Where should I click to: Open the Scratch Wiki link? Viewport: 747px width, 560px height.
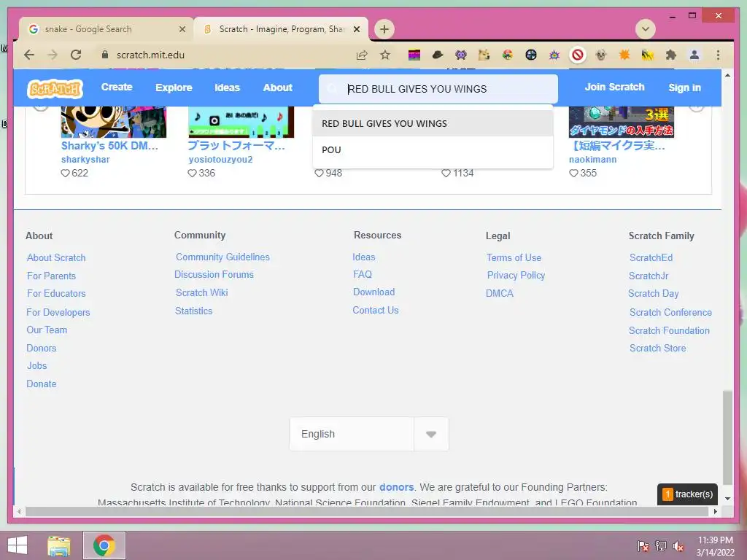point(202,292)
